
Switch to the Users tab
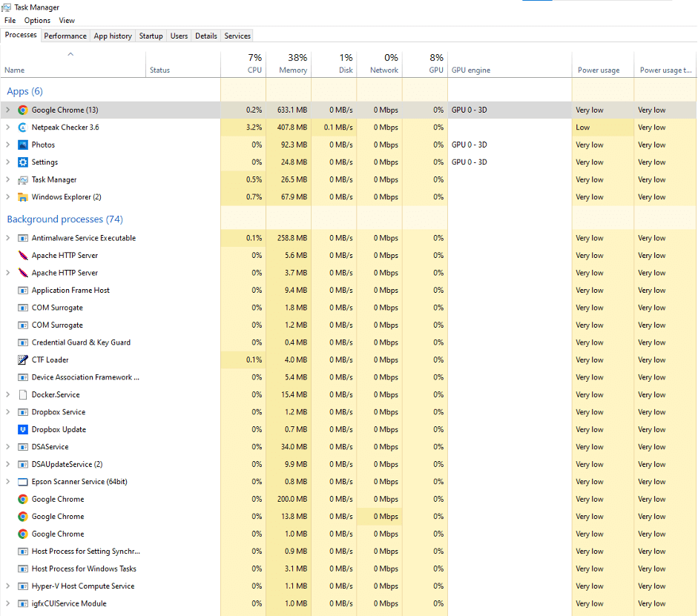coord(179,36)
